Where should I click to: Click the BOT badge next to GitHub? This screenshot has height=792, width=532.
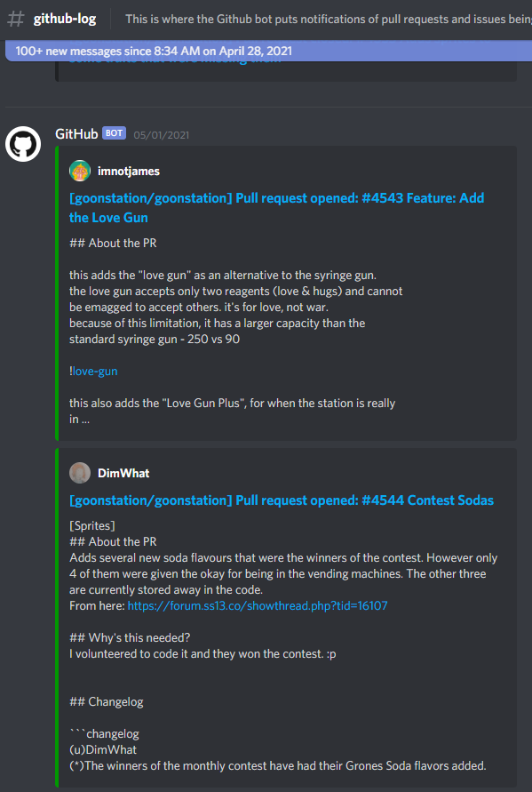tap(114, 133)
